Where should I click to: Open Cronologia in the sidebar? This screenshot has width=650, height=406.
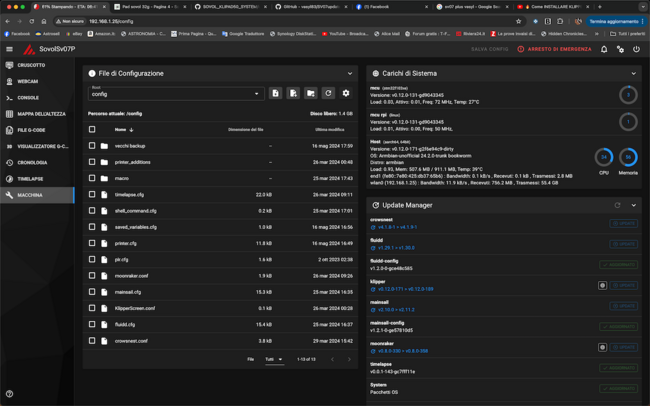tap(32, 162)
